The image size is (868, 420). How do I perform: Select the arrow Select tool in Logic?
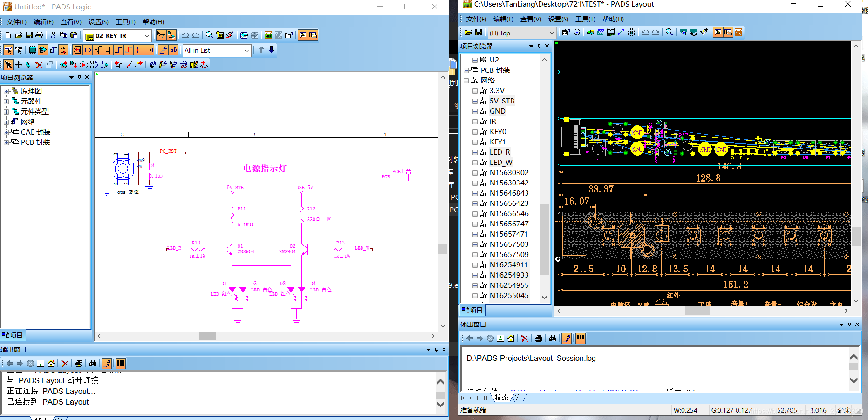click(x=8, y=65)
